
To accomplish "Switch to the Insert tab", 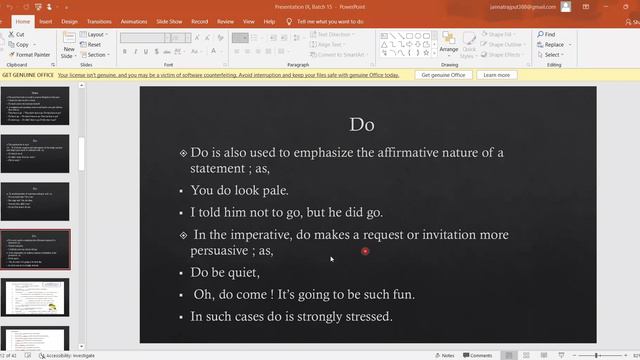I will tap(46, 22).
